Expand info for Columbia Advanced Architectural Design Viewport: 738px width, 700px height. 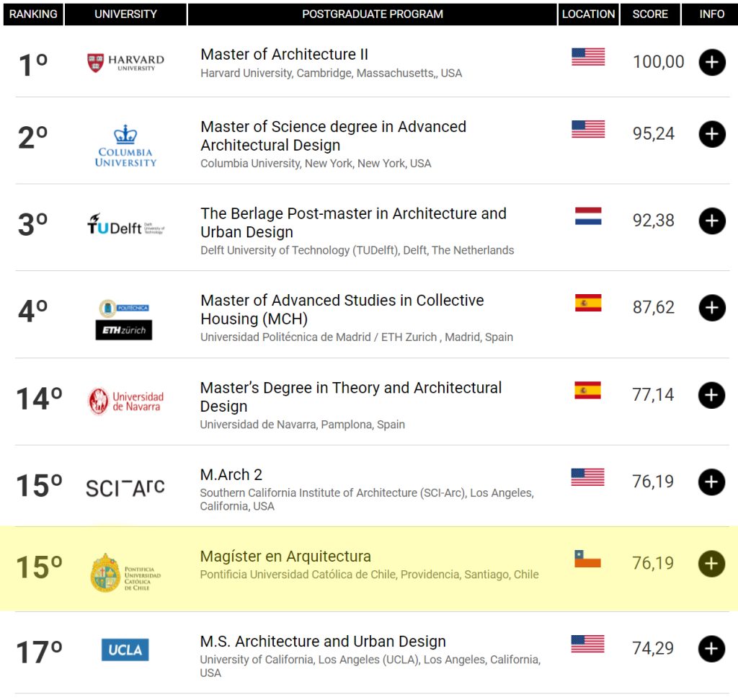711,134
